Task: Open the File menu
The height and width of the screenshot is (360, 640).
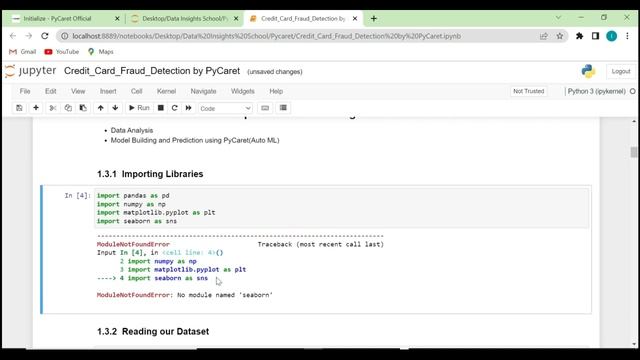Action: point(25,91)
